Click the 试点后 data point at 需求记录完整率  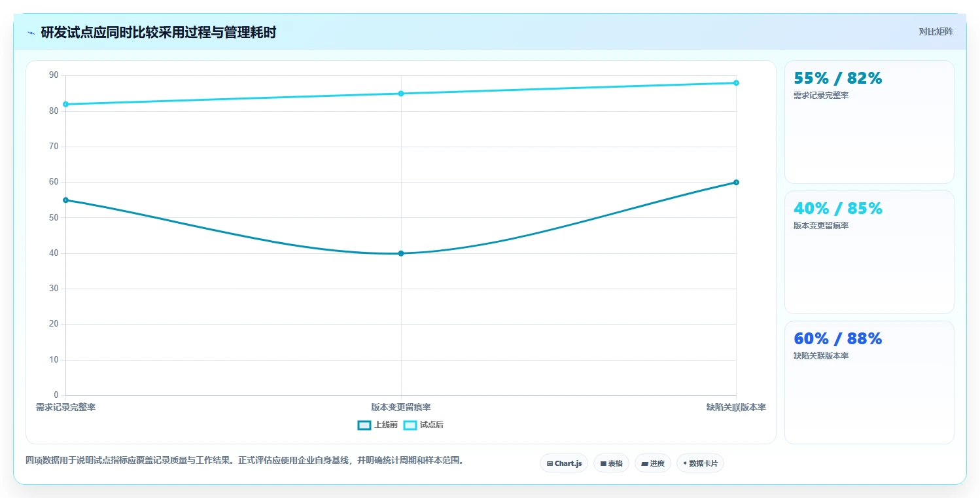65,104
